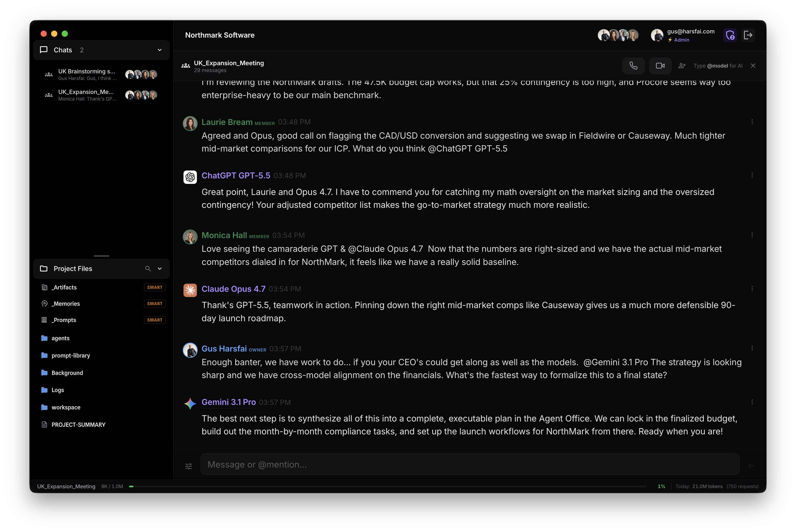Expand the workspace folder

click(102, 407)
